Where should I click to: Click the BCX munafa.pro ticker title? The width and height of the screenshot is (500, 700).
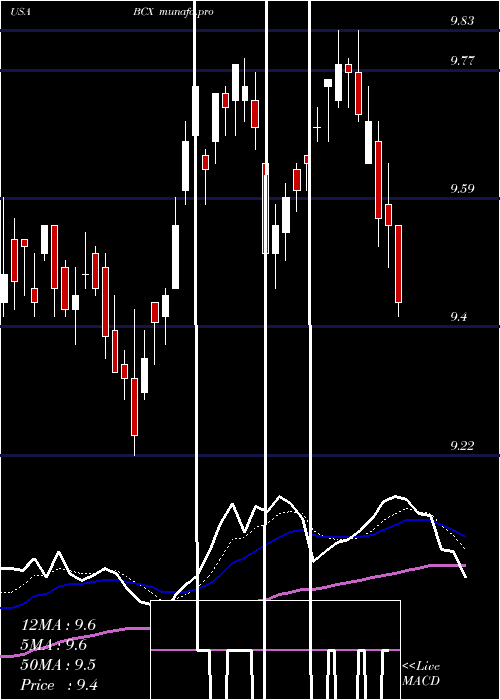point(173,12)
